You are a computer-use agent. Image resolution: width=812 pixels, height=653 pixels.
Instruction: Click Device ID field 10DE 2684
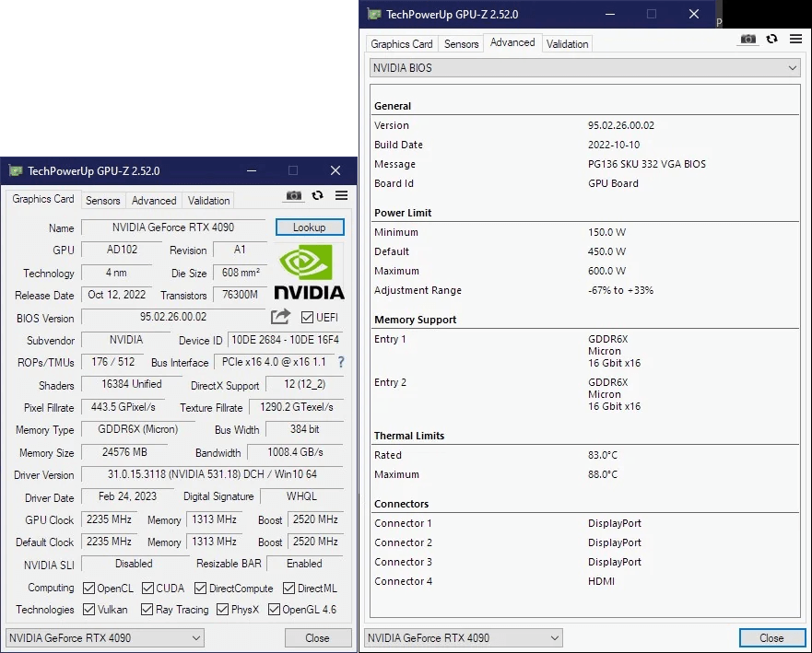tap(285, 340)
